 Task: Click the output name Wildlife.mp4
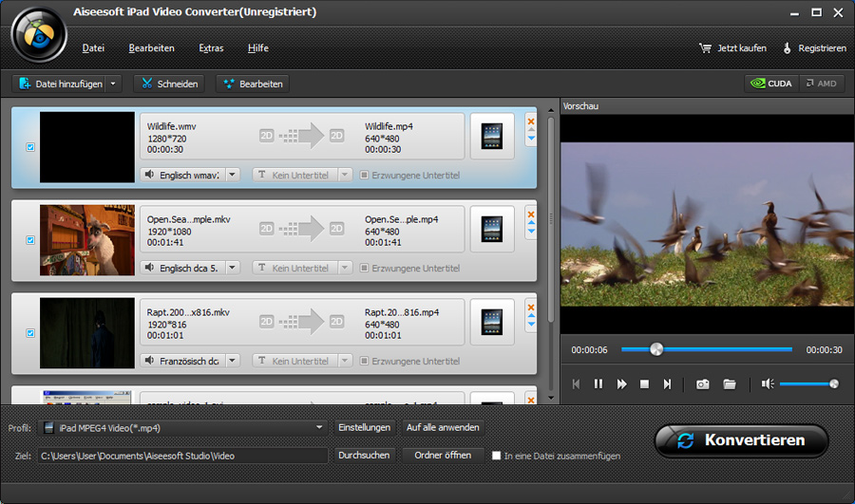pos(389,126)
